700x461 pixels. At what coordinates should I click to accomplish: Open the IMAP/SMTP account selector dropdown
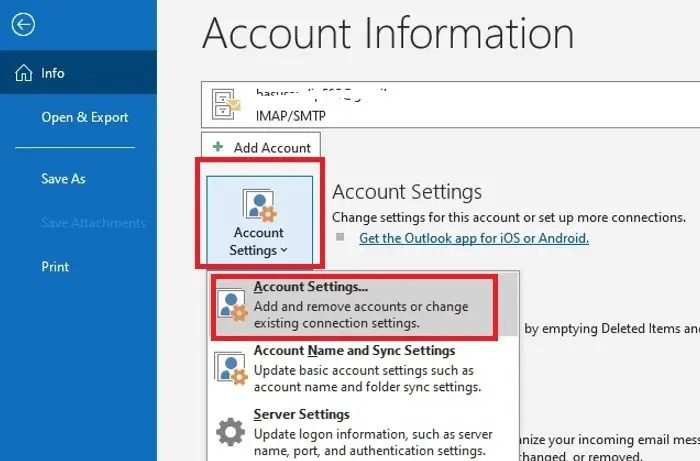pyautogui.click(x=450, y=104)
